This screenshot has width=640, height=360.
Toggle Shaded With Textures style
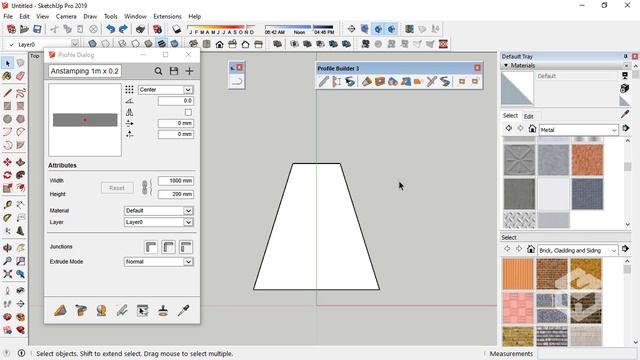click(x=162, y=44)
